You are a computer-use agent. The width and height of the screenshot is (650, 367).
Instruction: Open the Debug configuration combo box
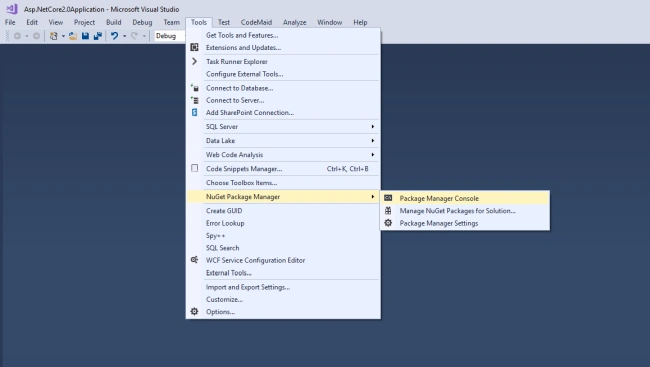coord(170,36)
